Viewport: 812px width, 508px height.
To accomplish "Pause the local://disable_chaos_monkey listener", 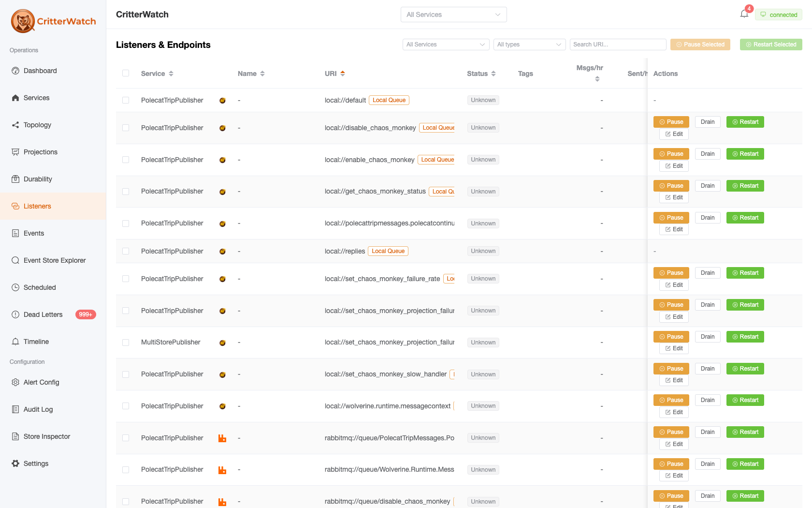I will [671, 122].
